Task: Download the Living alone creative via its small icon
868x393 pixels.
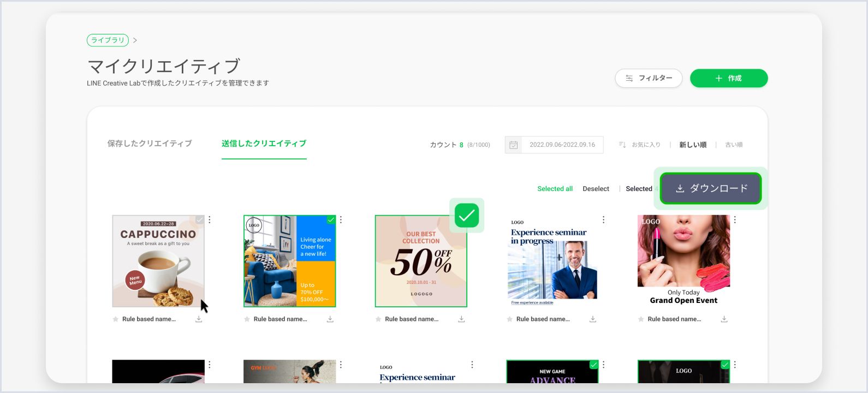Action: click(x=330, y=319)
